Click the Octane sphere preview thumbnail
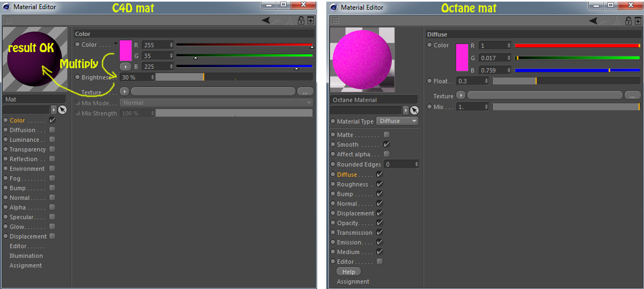This screenshot has width=644, height=289. point(362,59)
